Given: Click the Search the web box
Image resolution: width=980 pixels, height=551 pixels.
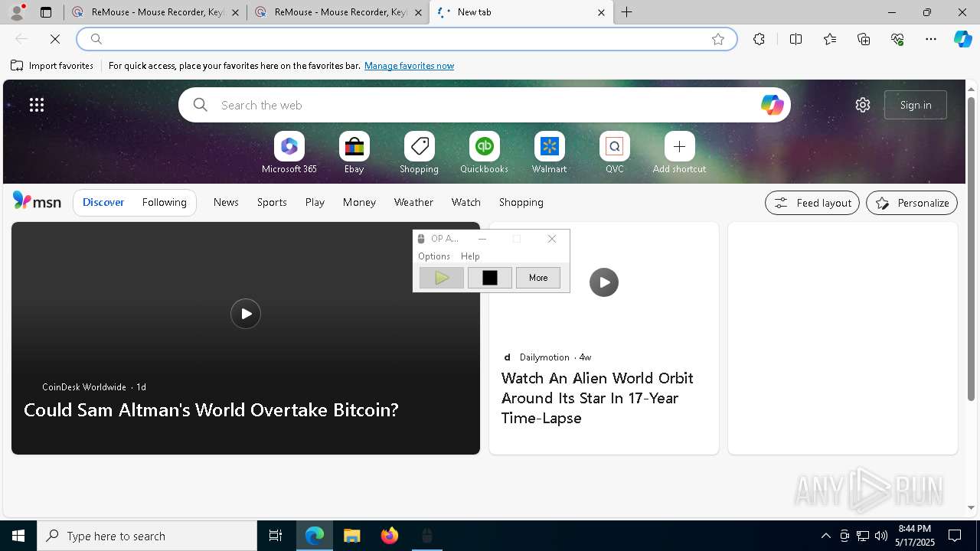Looking at the screenshot, I should [484, 105].
